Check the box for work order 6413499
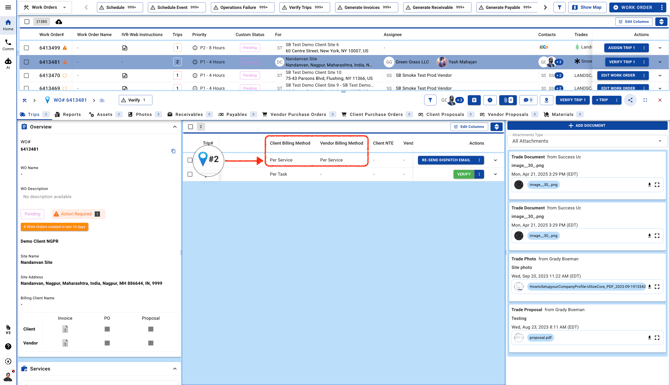 point(26,48)
